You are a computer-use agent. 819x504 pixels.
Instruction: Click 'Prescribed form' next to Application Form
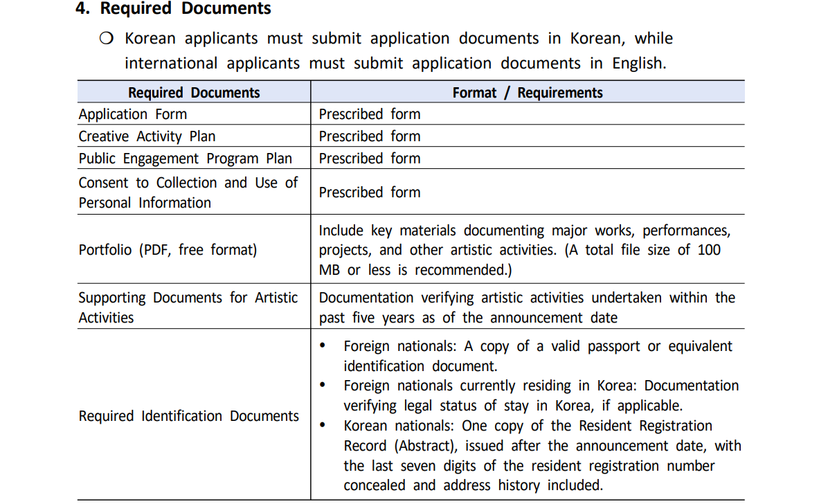click(x=369, y=114)
